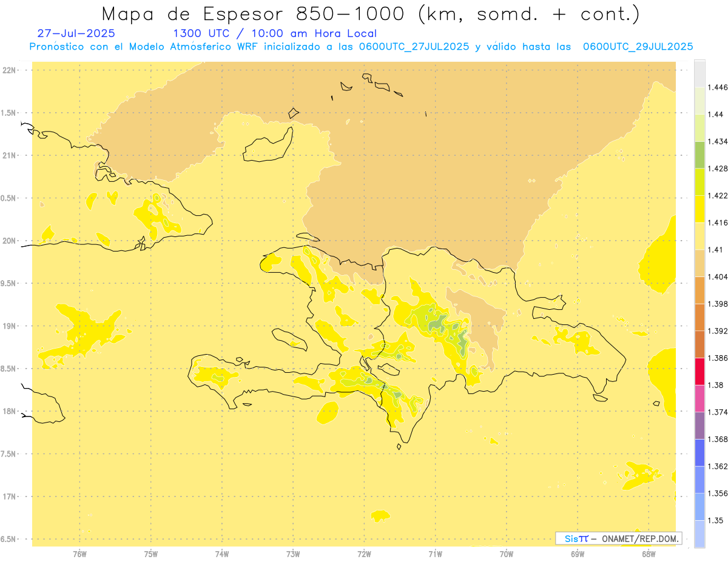Select the colorbar value 1.428

718,169
